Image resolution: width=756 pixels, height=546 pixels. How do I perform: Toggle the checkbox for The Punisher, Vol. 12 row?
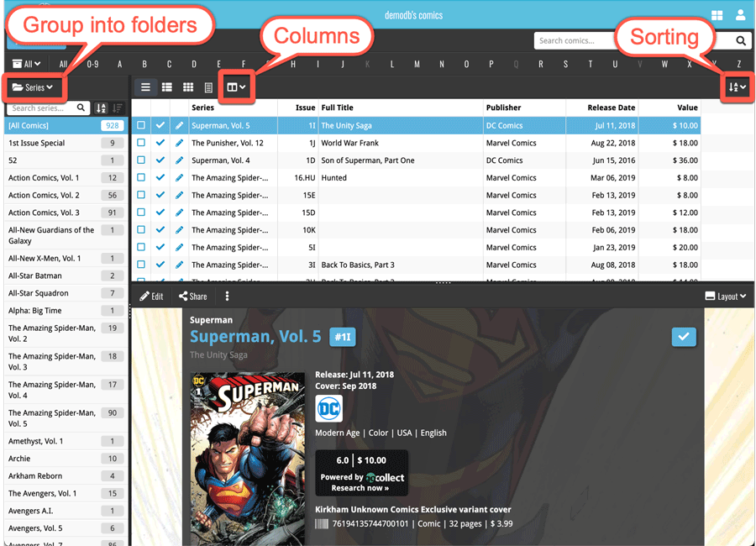point(141,143)
